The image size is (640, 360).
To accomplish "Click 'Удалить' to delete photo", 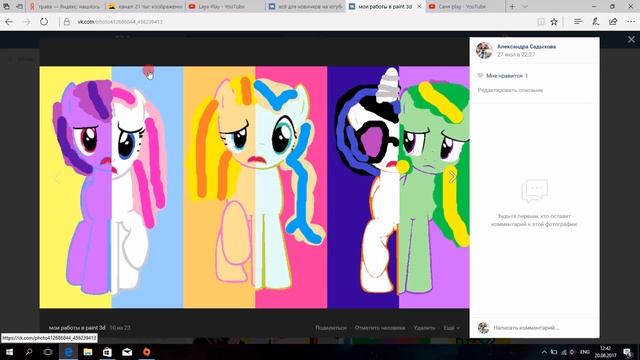I will click(424, 328).
